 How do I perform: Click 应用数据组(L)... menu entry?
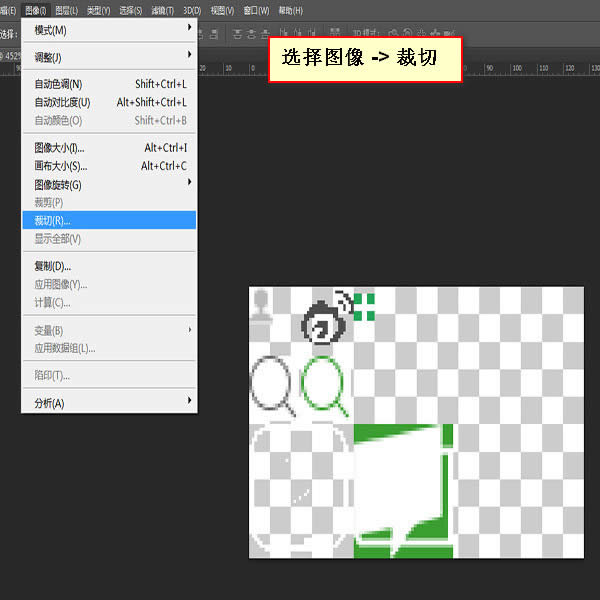[x=109, y=348]
